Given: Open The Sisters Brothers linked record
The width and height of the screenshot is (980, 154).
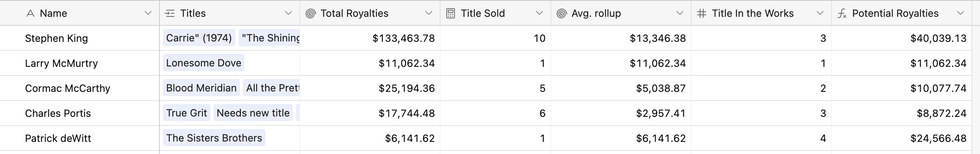Looking at the screenshot, I should 214,138.
